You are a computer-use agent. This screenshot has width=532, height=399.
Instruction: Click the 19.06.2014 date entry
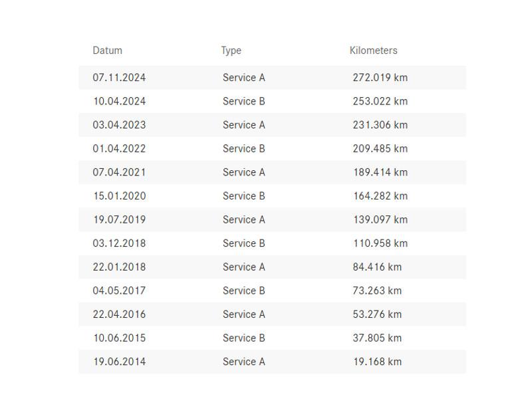point(120,362)
